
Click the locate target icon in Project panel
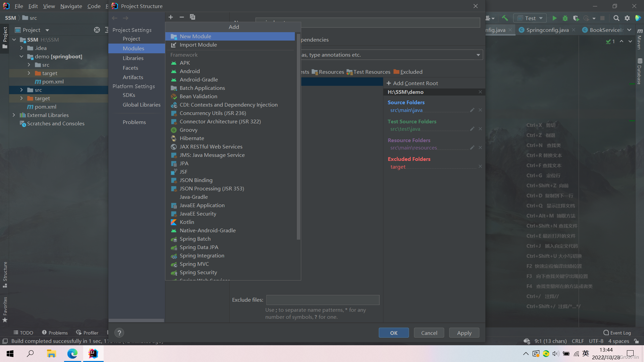click(x=97, y=30)
